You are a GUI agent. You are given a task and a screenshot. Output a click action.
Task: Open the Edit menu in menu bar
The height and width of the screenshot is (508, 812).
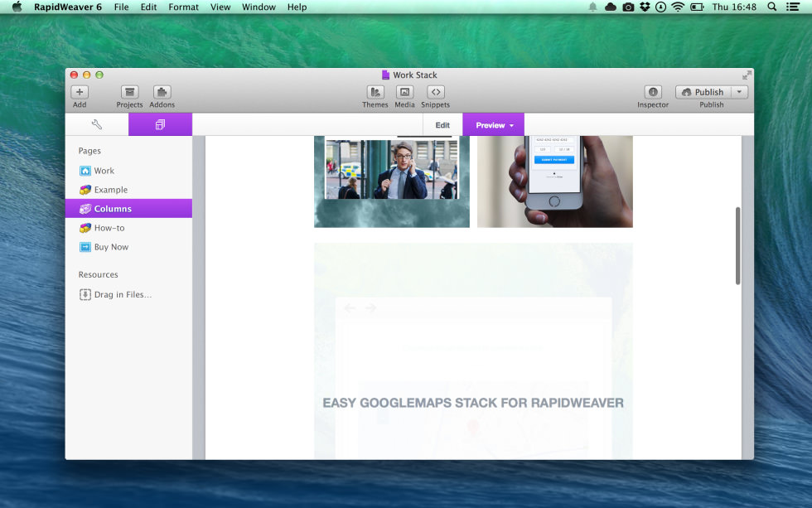pyautogui.click(x=148, y=7)
